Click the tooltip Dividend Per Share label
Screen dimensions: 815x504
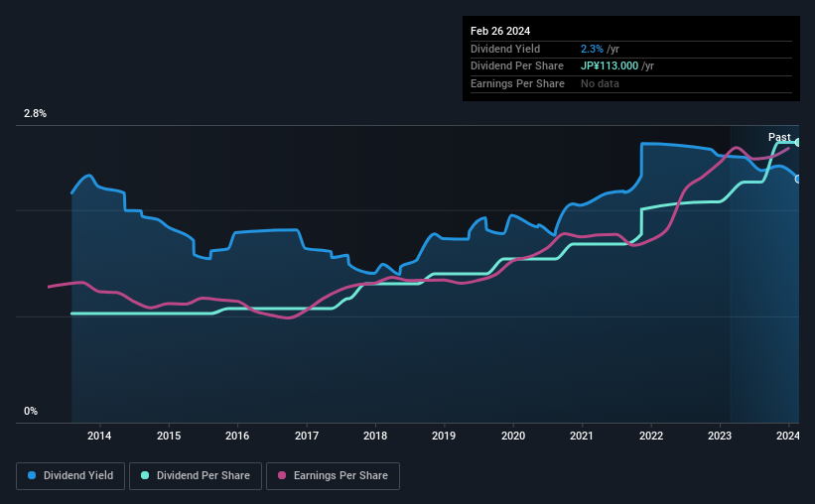point(516,66)
